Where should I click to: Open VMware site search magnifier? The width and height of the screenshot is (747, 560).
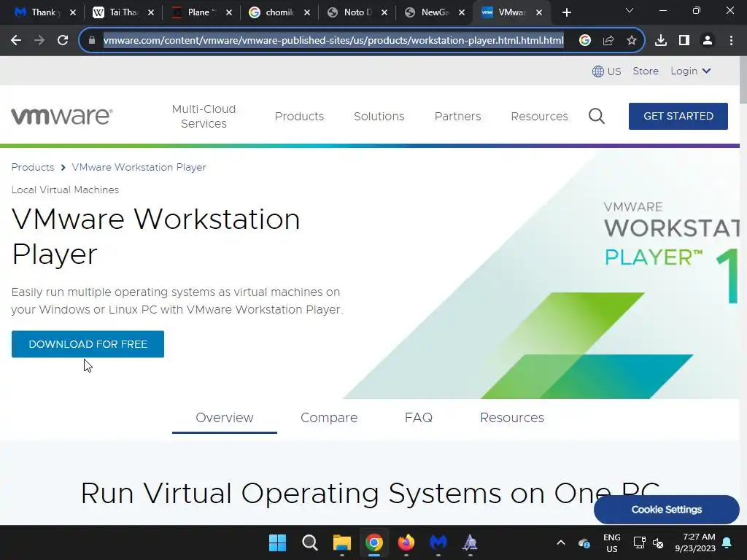(x=597, y=116)
